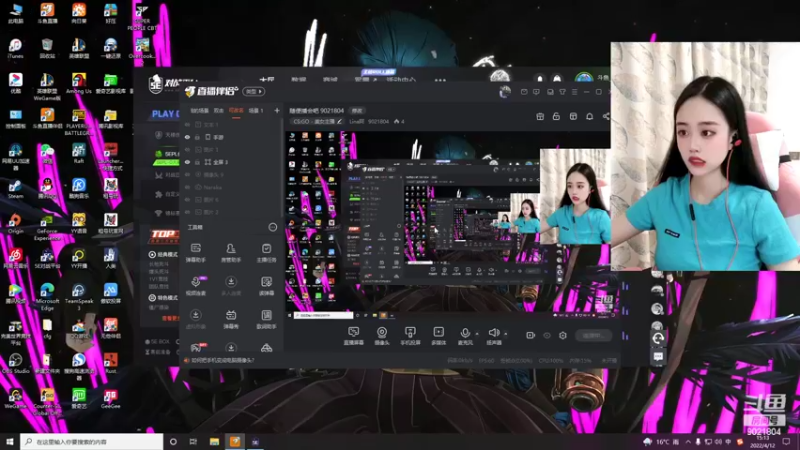Click the PLAY button in the 5E window
This screenshot has width=800, height=450.
pyautogui.click(x=165, y=114)
